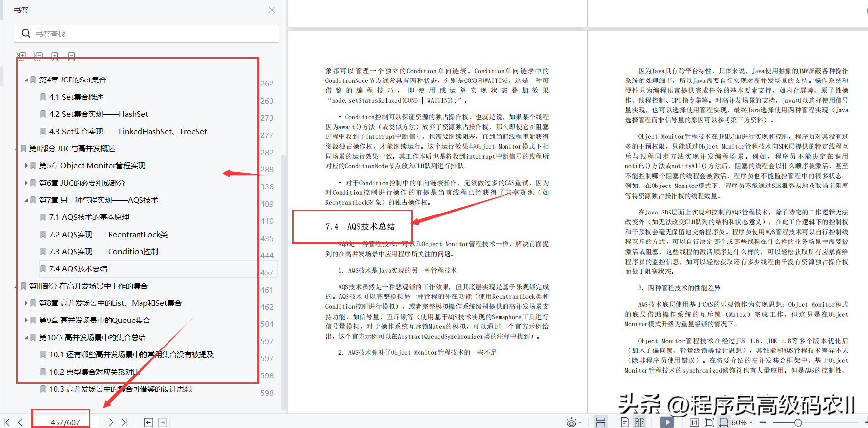
Task: Go to previous page
Action: click(20, 422)
